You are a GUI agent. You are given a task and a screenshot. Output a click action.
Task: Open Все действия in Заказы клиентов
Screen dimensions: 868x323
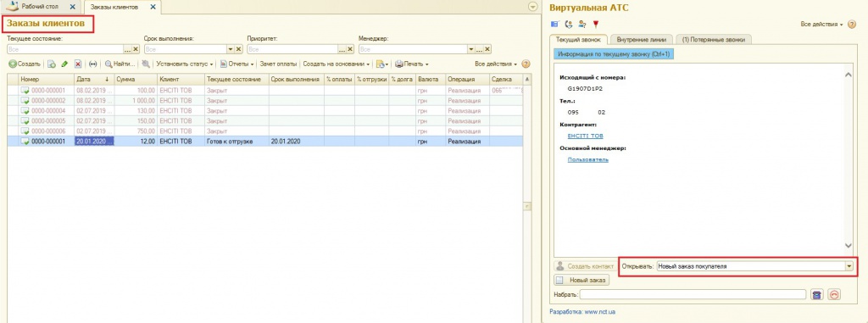tap(496, 64)
